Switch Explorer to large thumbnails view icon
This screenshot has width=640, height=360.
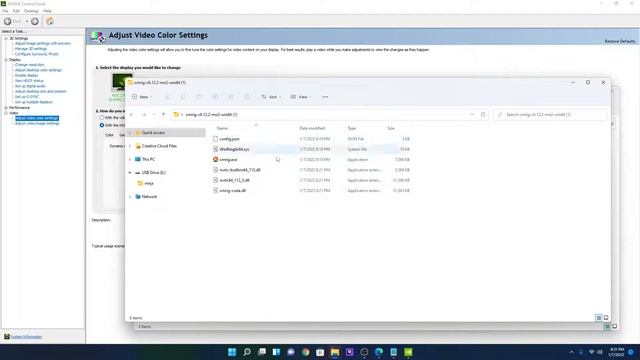606,318
